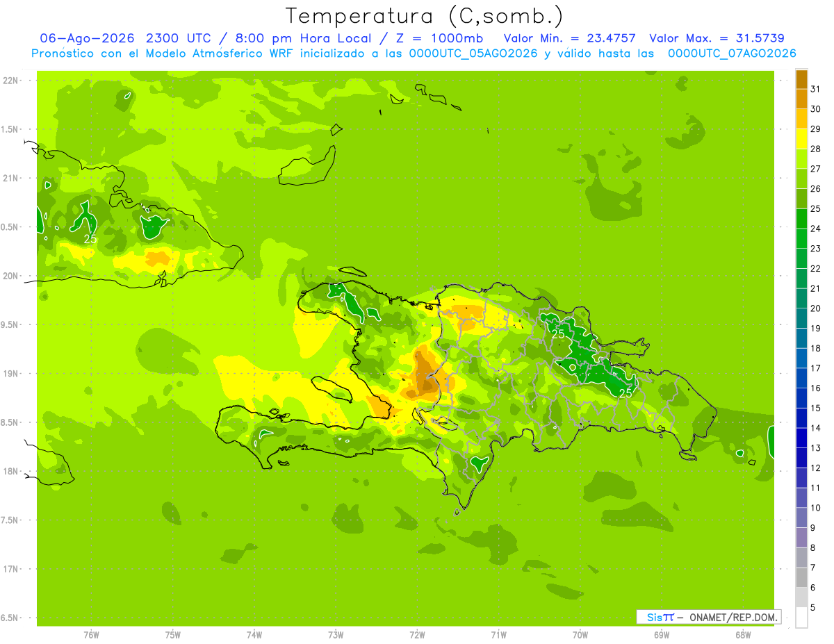Click the green color bar segment between 24 and 25

click(801, 218)
